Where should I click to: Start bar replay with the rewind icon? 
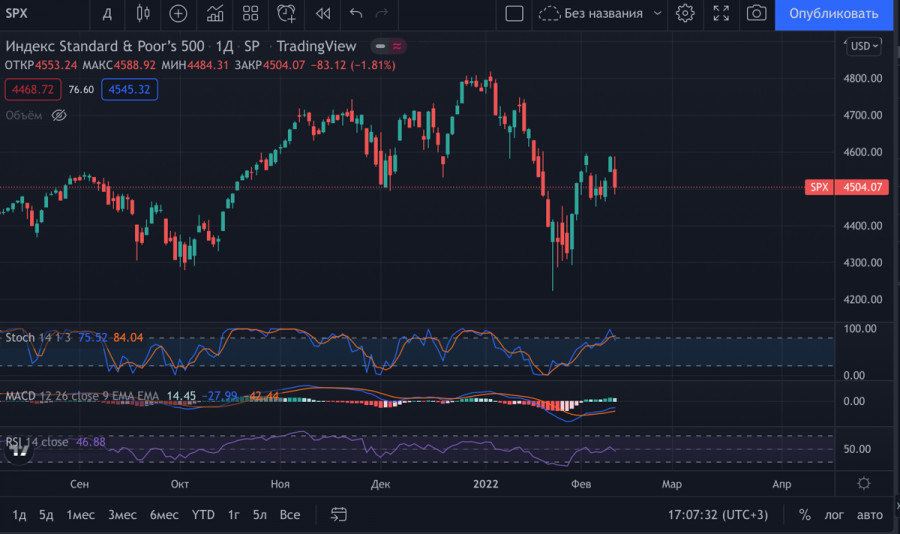pyautogui.click(x=323, y=13)
